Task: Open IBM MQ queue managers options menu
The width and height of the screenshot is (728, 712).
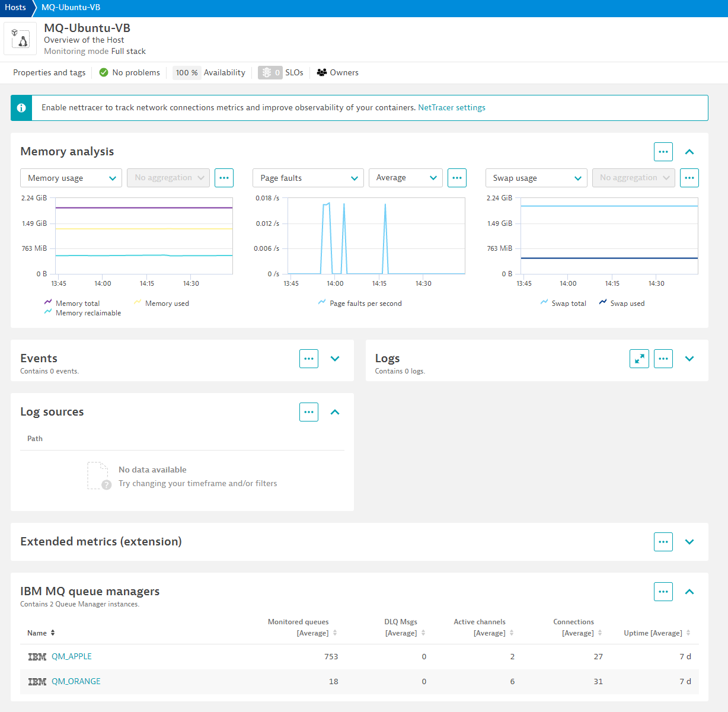Action: (x=663, y=592)
